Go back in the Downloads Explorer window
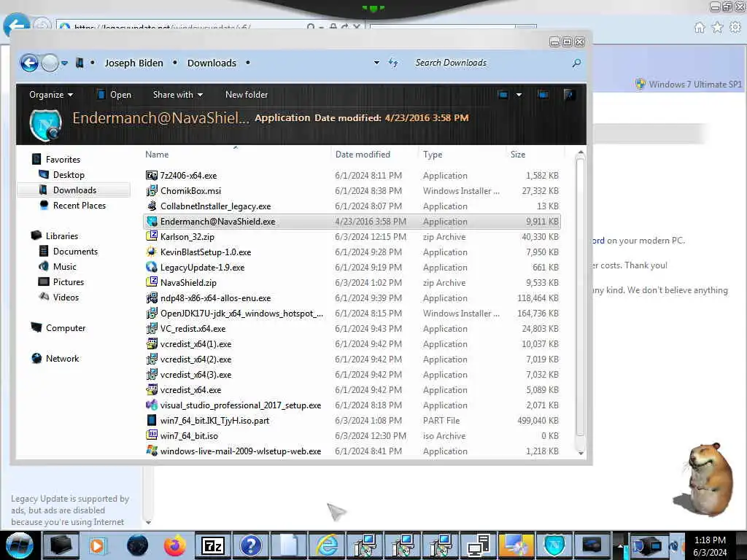Viewport: 747px width, 560px height. pyautogui.click(x=29, y=63)
